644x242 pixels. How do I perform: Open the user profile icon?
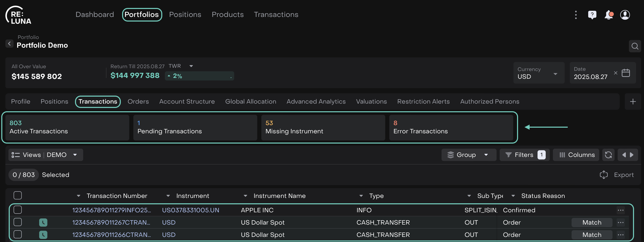coord(625,15)
